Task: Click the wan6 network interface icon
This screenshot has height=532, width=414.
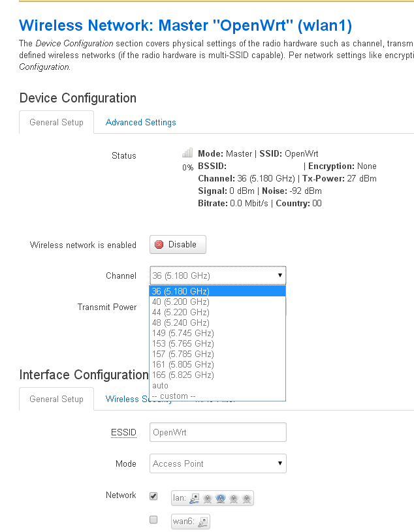Action: click(202, 522)
